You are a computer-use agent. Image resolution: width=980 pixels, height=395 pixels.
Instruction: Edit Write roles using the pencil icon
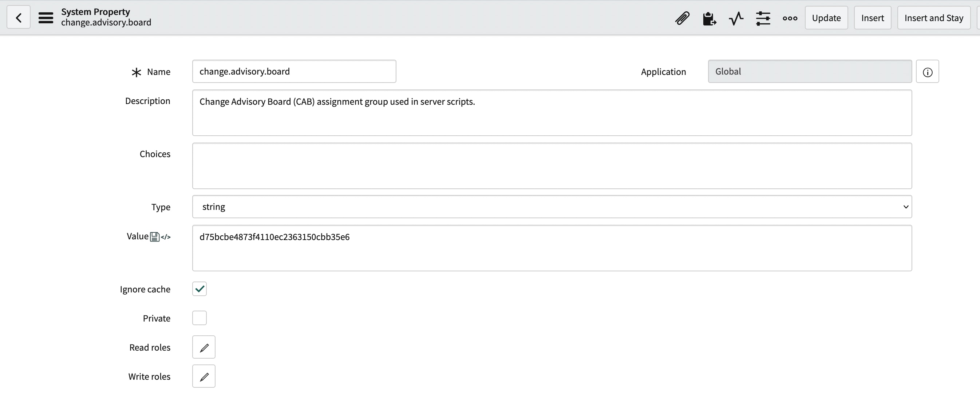[x=203, y=376]
